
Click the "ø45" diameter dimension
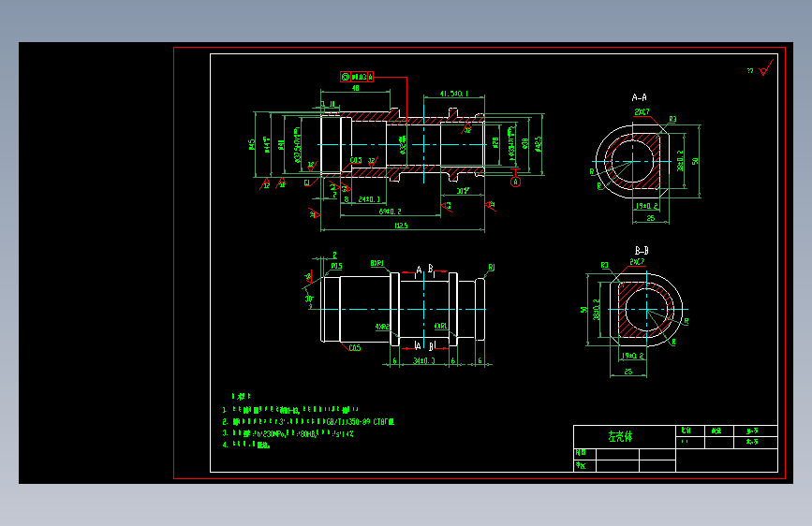[252, 144]
